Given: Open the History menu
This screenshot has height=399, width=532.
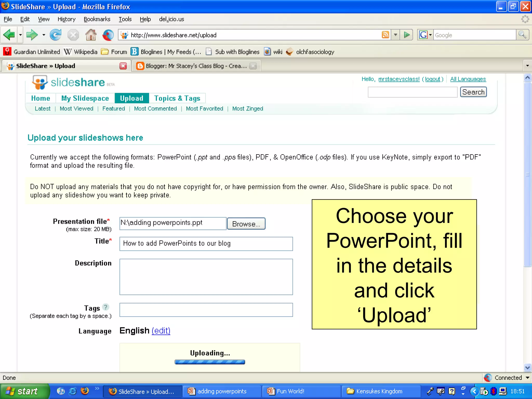Looking at the screenshot, I should (x=66, y=19).
